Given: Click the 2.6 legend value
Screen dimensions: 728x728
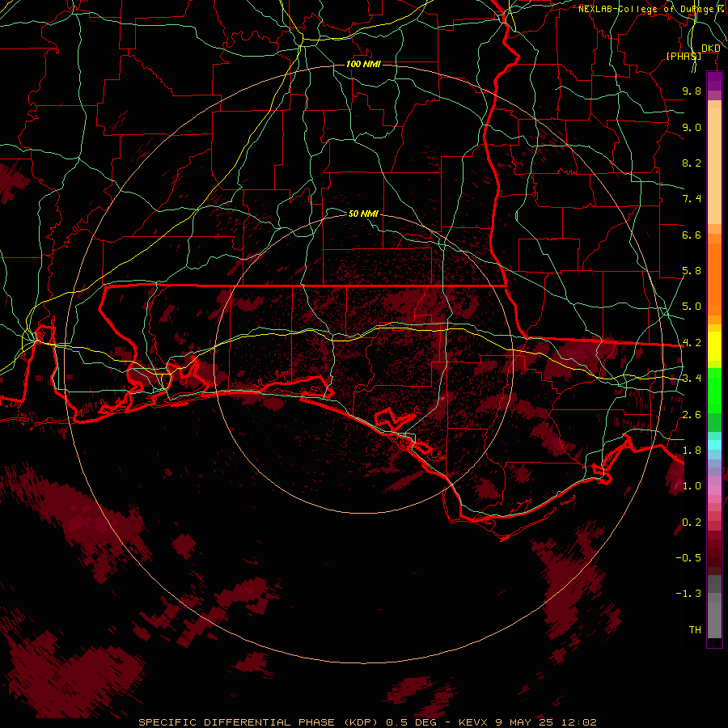Looking at the screenshot, I should click(x=692, y=415).
